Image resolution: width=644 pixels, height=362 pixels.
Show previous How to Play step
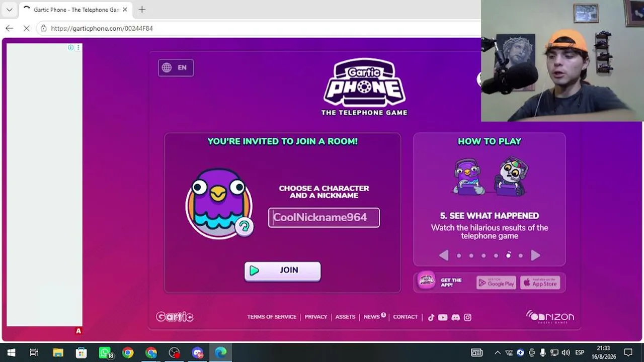[x=444, y=255]
